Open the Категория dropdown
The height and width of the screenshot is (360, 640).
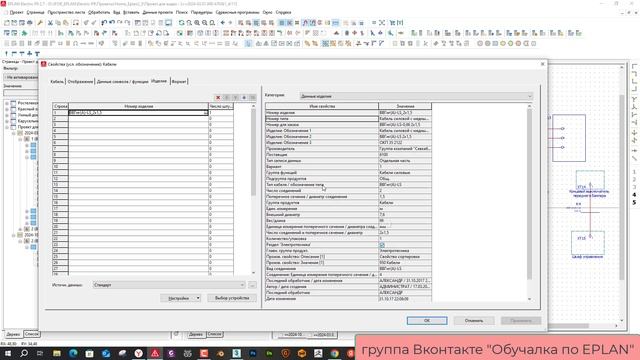point(416,96)
